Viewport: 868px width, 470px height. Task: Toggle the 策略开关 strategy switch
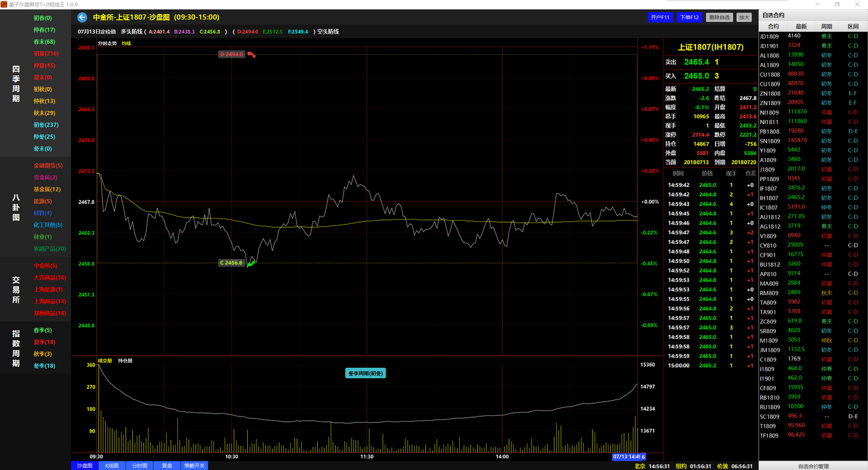click(194, 465)
